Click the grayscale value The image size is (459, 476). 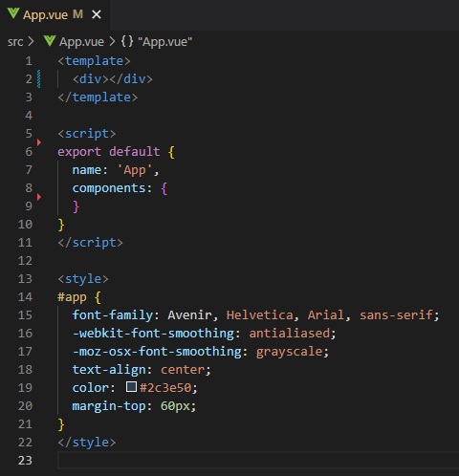point(289,352)
